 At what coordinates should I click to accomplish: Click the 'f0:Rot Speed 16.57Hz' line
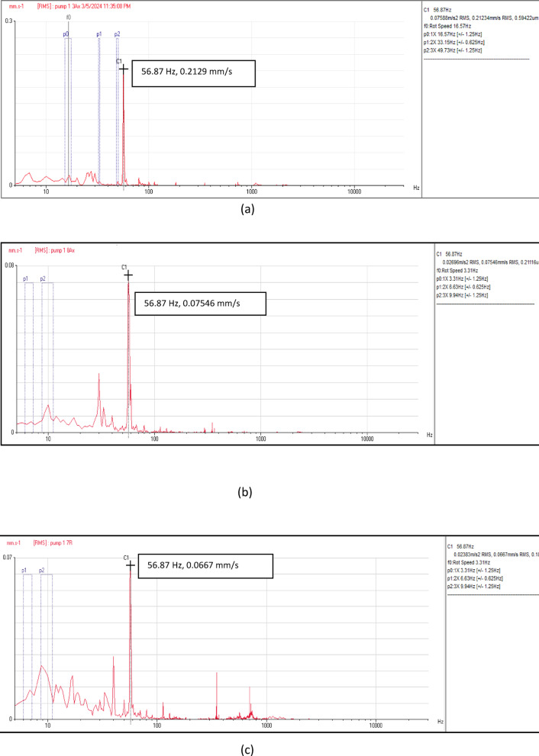coord(447,26)
